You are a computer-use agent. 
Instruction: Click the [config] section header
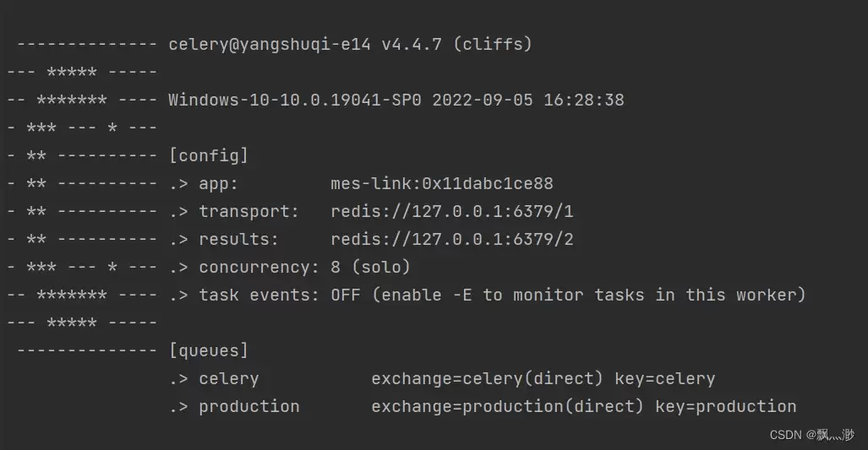click(209, 155)
